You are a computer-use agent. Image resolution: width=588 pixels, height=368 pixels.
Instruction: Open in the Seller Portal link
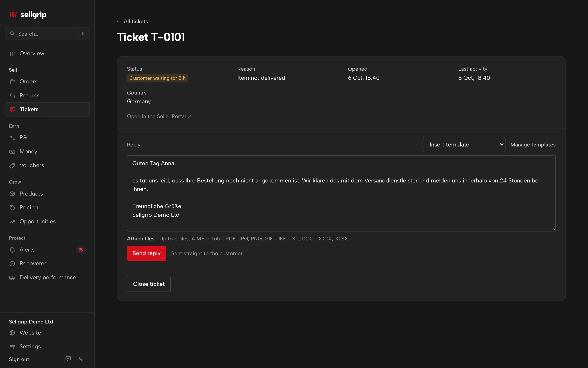coord(159,116)
